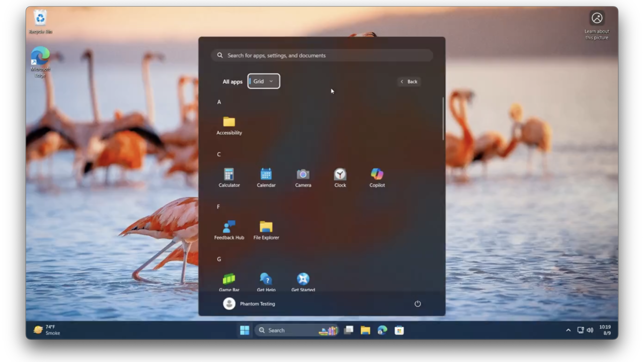
Task: Open the Calculator app
Action: pyautogui.click(x=229, y=177)
